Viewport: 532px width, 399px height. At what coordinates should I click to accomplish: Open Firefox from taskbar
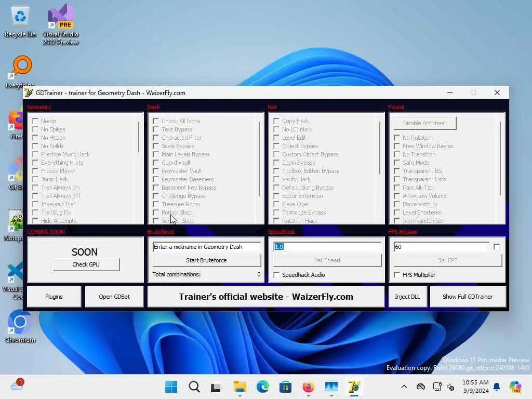(308, 387)
